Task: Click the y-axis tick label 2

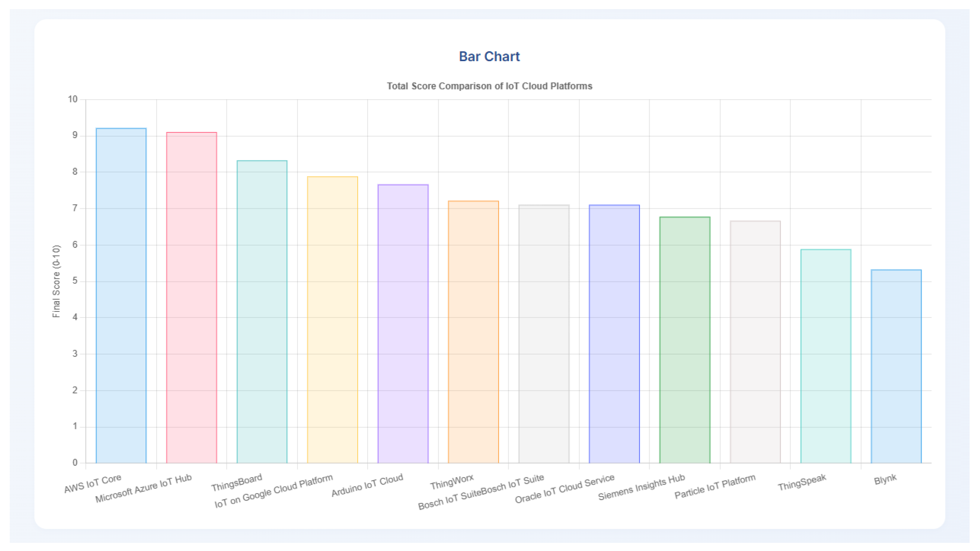Action: [75, 390]
